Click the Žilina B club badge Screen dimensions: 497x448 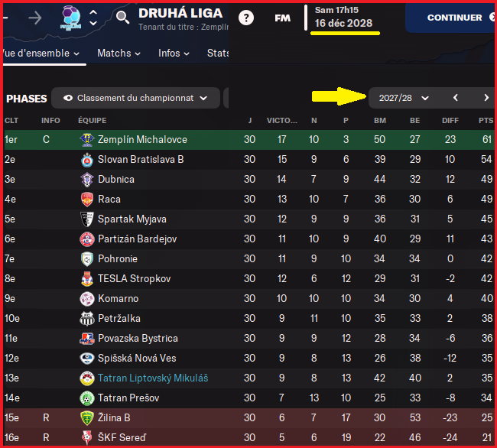click(x=86, y=418)
